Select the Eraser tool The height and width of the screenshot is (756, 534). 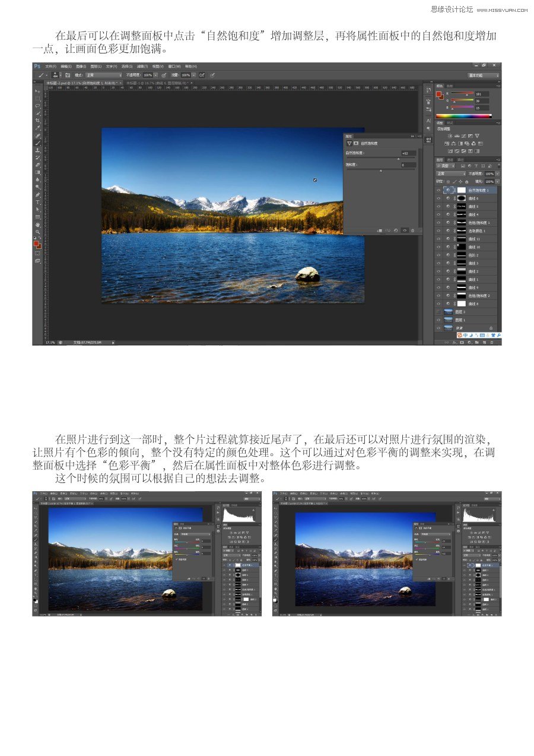37,164
